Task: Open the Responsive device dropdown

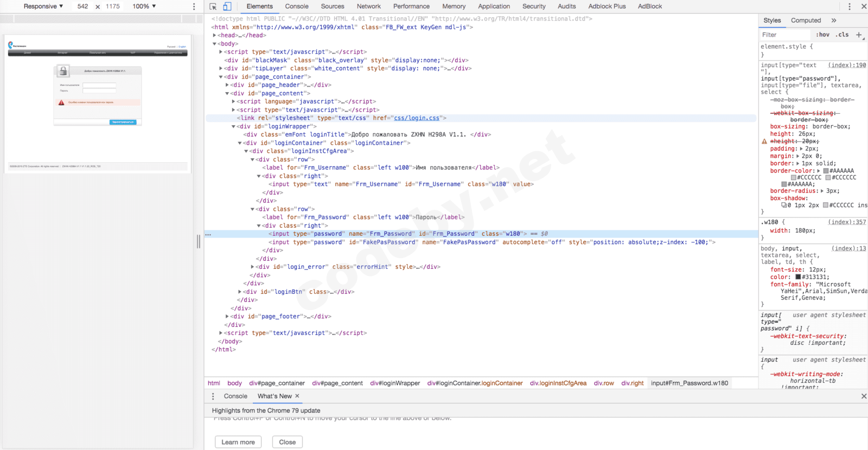Action: pyautogui.click(x=43, y=7)
